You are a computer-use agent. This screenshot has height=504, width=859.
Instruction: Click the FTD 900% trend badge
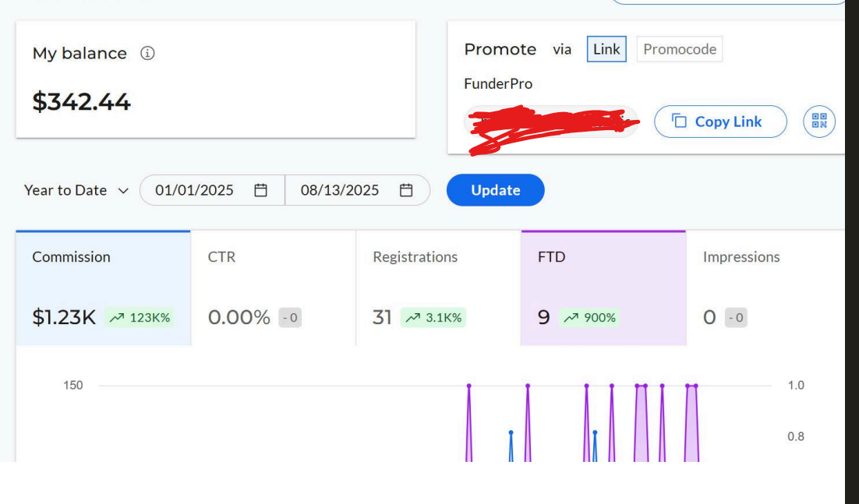tap(589, 317)
